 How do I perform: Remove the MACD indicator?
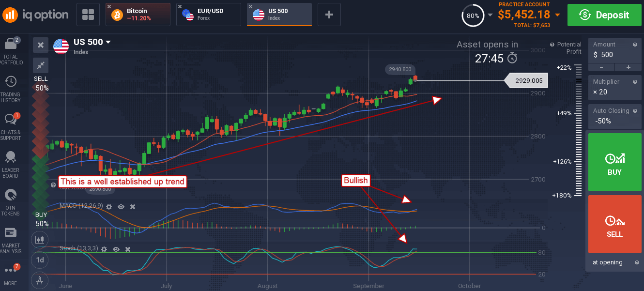tap(133, 207)
